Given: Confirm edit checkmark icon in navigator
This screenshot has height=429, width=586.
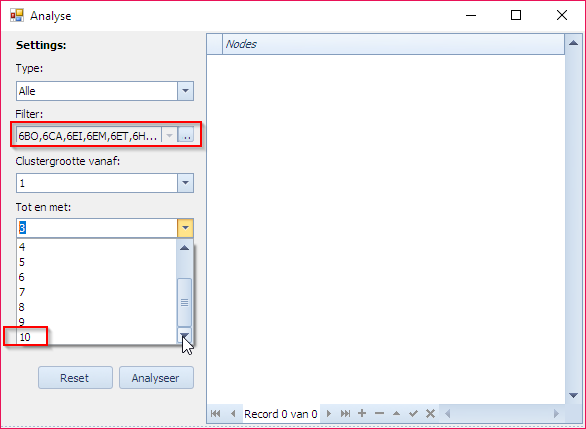Looking at the screenshot, I should pos(413,414).
